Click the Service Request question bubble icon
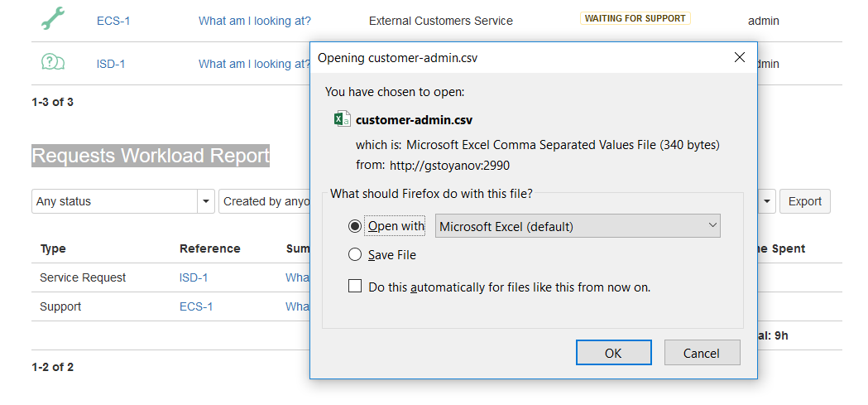Image resolution: width=868 pixels, height=405 pixels. pyautogui.click(x=52, y=62)
